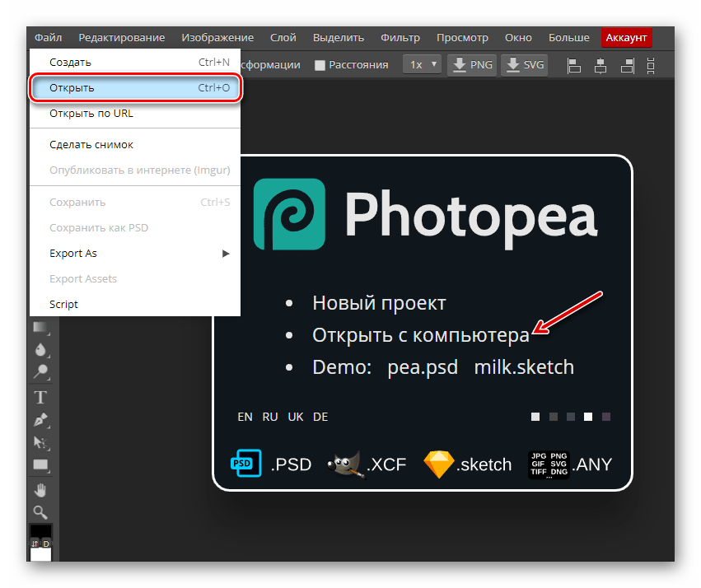Choose Открыть from the File menu
This screenshot has height=588, width=701.
coord(136,87)
